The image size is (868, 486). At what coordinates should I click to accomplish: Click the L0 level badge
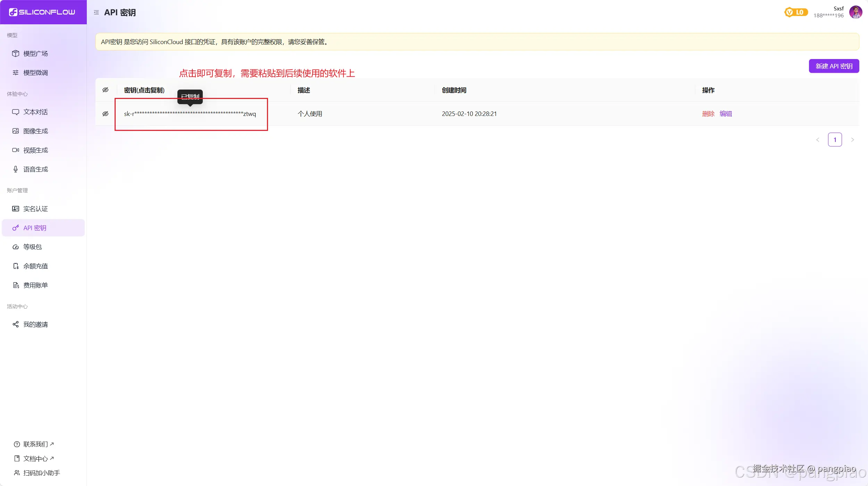796,12
